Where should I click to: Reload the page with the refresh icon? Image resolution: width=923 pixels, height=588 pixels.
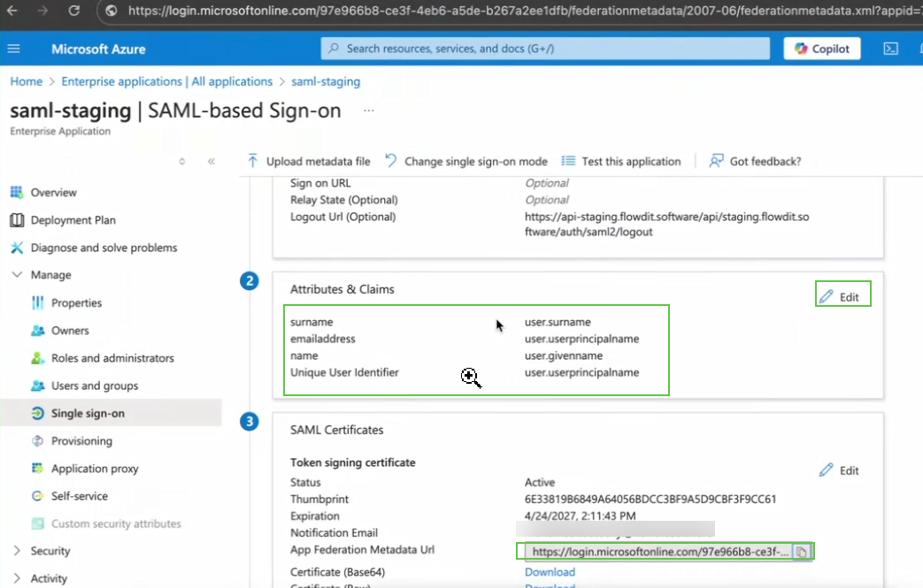(73, 11)
